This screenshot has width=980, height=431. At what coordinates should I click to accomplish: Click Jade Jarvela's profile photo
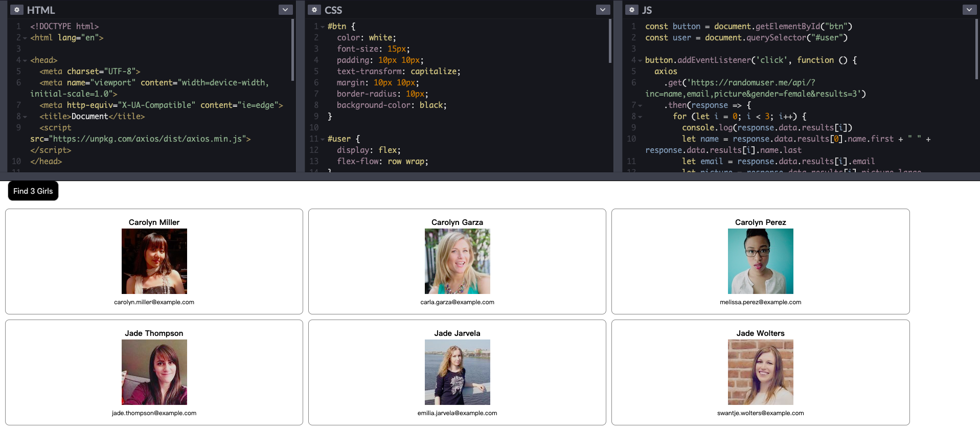tap(458, 372)
